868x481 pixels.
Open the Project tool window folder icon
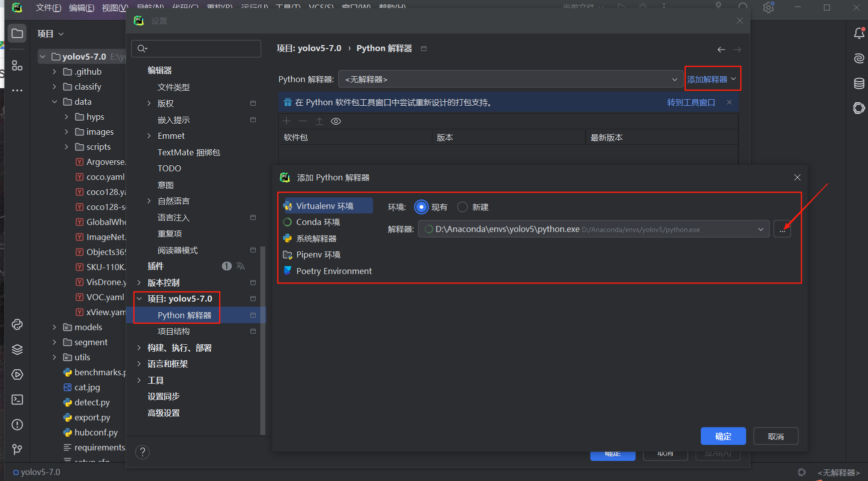click(17, 34)
